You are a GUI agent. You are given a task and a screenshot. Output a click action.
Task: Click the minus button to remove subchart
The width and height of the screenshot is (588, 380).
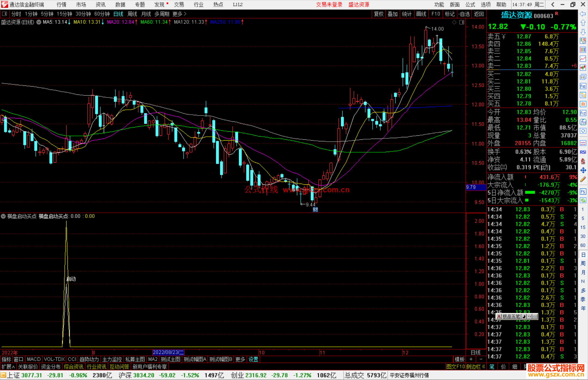coord(481,359)
